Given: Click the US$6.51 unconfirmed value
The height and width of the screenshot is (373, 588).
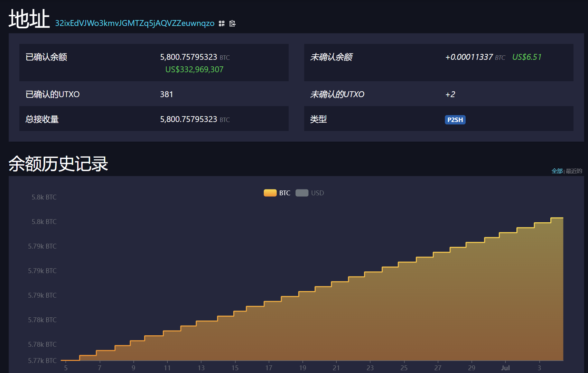Looking at the screenshot, I should 527,57.
